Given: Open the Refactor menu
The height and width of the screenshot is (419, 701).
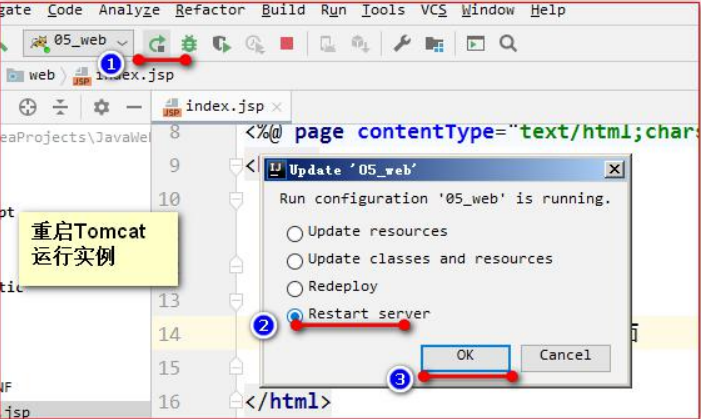Looking at the screenshot, I should pyautogui.click(x=210, y=10).
